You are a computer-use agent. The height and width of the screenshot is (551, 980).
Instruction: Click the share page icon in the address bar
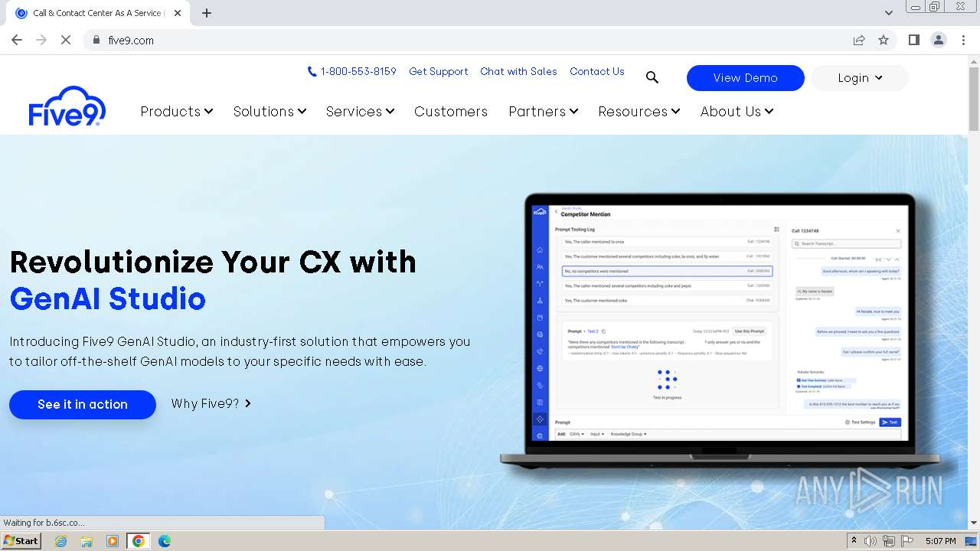click(859, 40)
